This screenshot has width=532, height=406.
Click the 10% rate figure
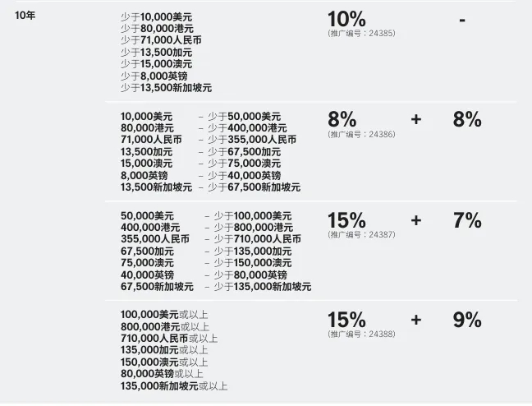click(346, 19)
